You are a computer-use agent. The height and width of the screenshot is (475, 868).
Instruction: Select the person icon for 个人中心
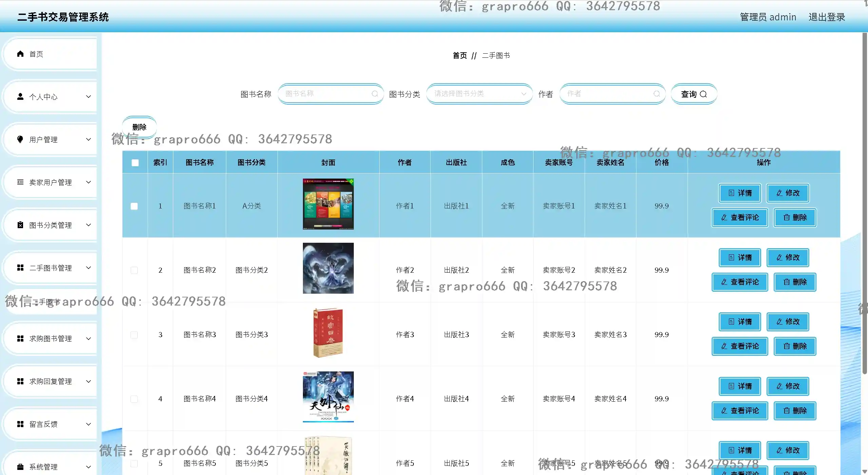[20, 96]
